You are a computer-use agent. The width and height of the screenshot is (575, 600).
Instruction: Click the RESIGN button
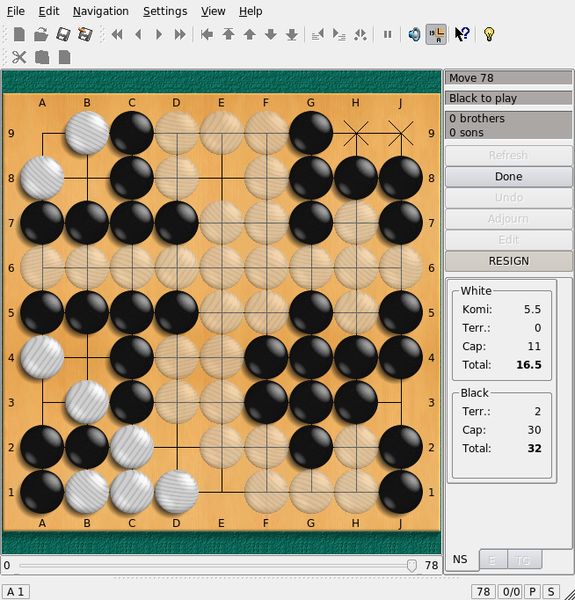click(508, 261)
